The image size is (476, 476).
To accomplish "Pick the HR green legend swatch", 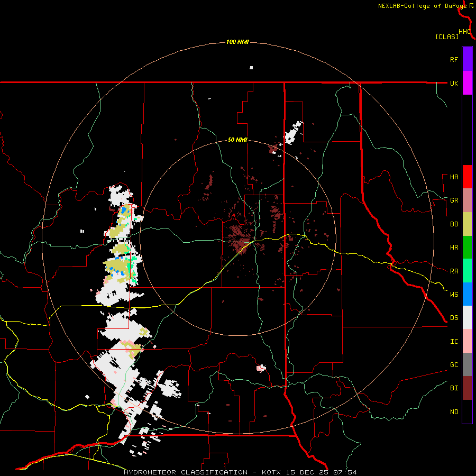I will pyautogui.click(x=467, y=247).
